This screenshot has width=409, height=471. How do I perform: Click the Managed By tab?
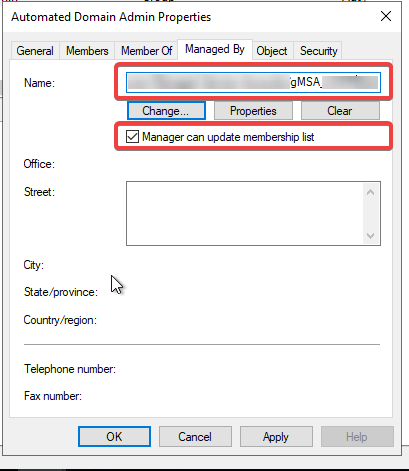pos(215,49)
